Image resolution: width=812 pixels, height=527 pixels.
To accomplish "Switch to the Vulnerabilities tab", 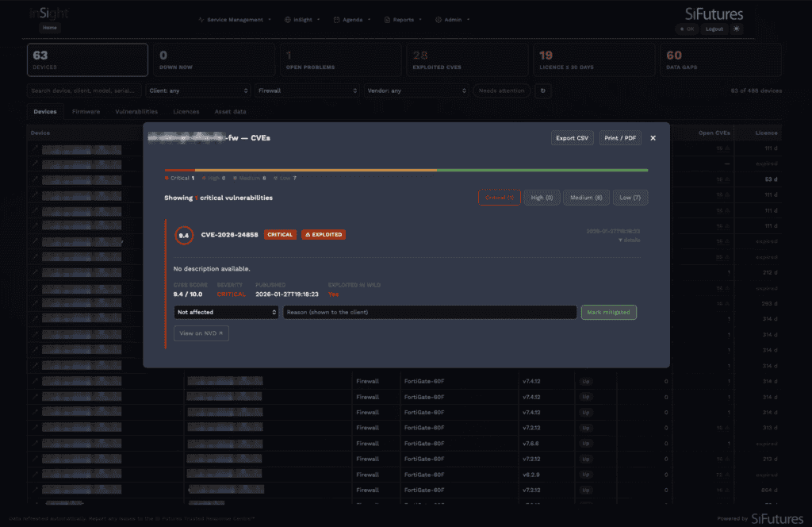I will pyautogui.click(x=136, y=111).
